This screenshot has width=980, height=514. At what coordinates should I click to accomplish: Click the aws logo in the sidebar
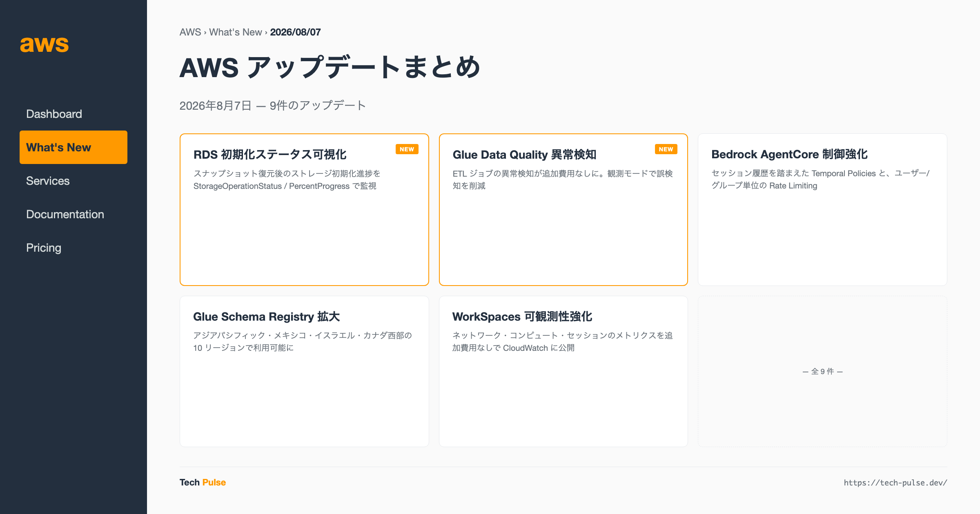pyautogui.click(x=45, y=44)
